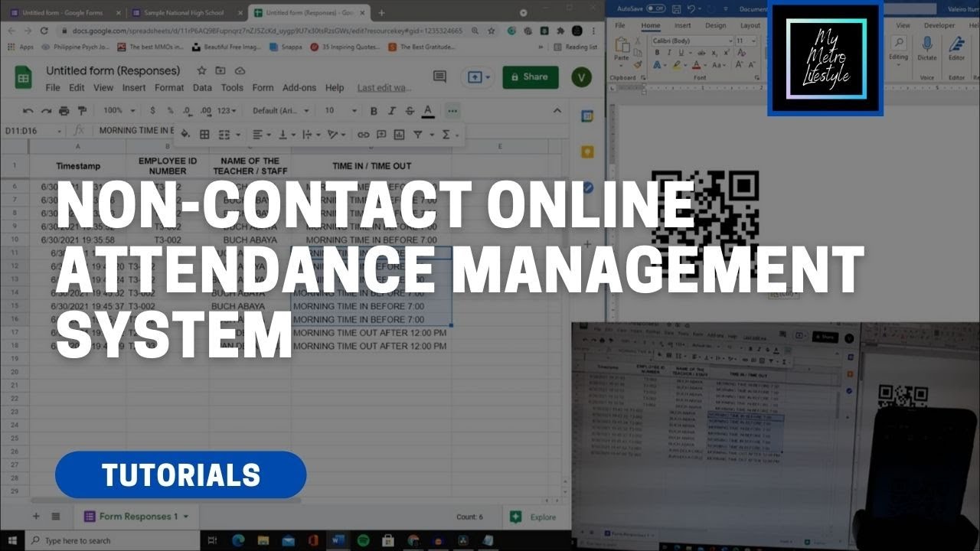Check the cloud document status icon
Viewport: 980px width, 551px height.
click(239, 70)
